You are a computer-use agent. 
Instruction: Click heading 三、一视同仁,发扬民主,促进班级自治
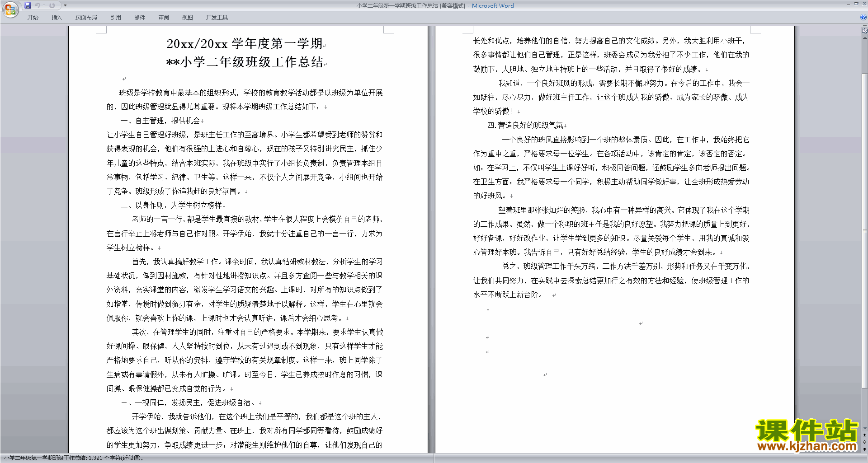pyautogui.click(x=189, y=403)
